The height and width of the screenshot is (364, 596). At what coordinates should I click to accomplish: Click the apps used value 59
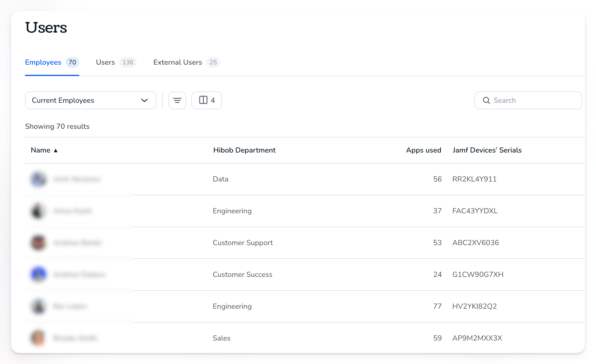437,338
